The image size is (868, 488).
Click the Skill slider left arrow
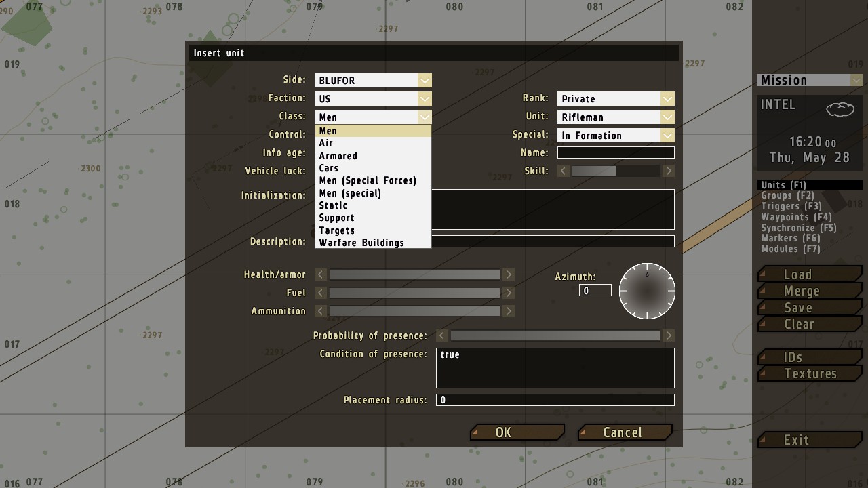[x=564, y=171]
